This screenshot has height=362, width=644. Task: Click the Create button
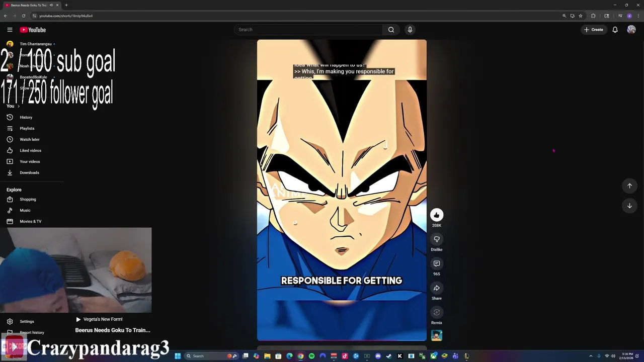(x=594, y=30)
